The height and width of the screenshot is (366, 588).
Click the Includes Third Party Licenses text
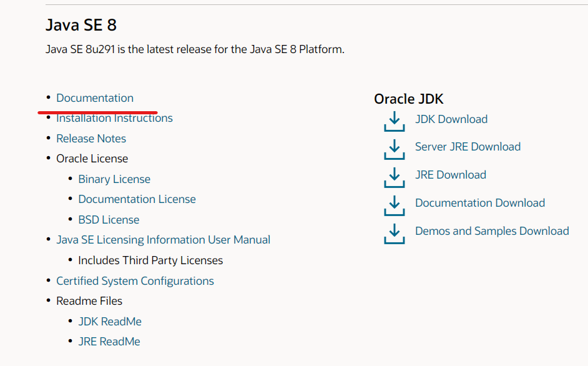click(x=150, y=260)
